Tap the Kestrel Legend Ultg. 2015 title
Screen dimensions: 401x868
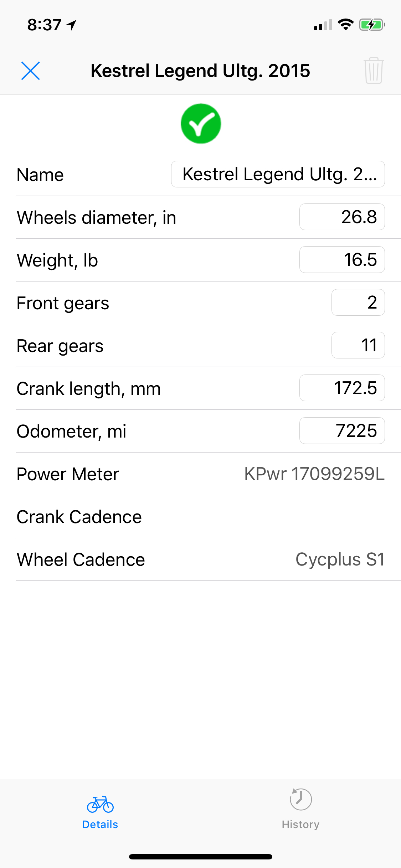pos(200,71)
